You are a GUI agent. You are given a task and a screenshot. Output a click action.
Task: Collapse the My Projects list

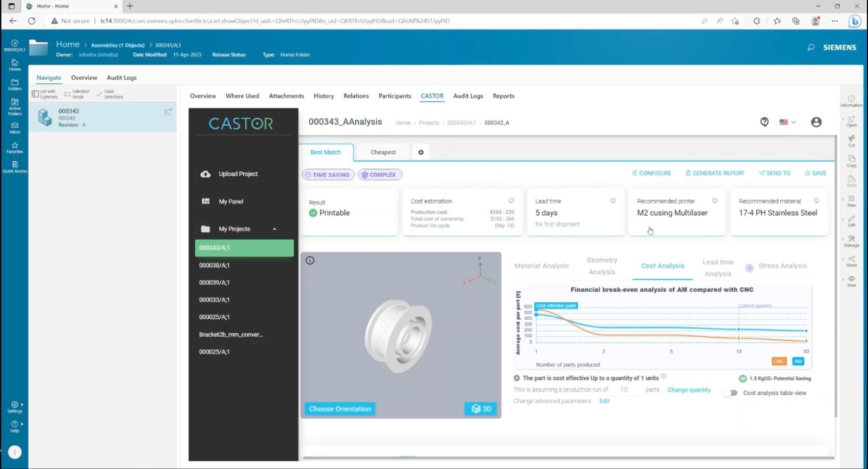tap(275, 229)
